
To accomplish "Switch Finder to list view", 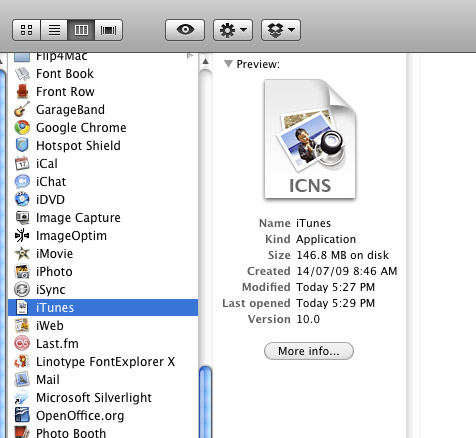I will point(54,30).
